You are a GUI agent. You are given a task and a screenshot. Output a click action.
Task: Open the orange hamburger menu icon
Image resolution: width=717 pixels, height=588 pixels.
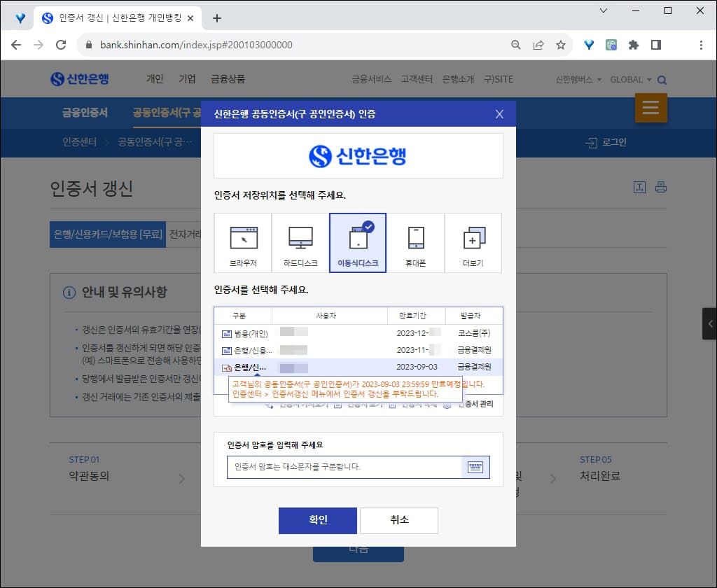pos(650,108)
